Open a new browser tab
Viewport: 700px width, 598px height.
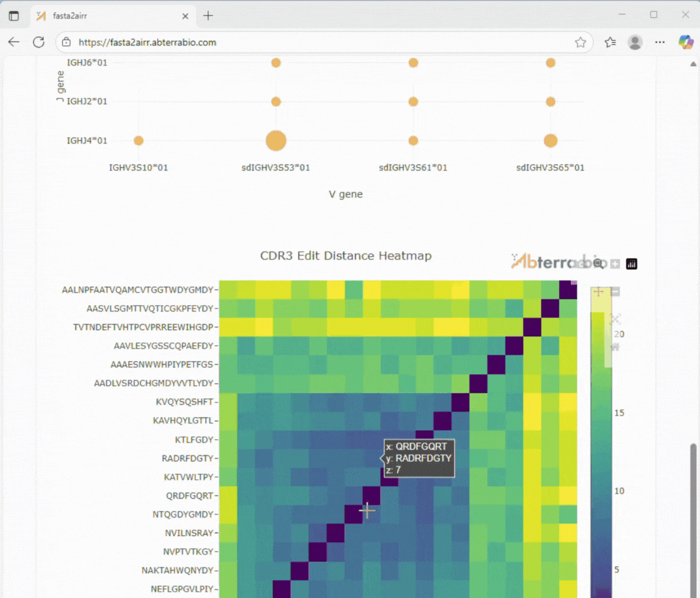208,15
